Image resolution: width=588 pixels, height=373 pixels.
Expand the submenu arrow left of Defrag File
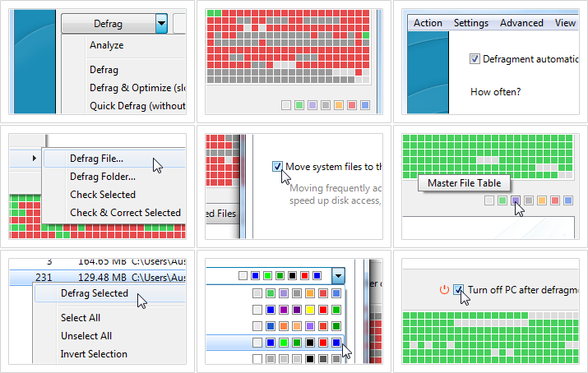tap(34, 158)
